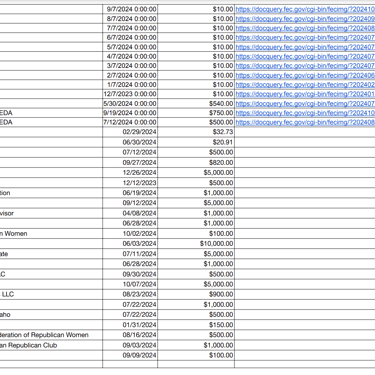375x375 pixels.
Task: Open the FEC link in the 9/7/2024 row
Action: point(305,9)
